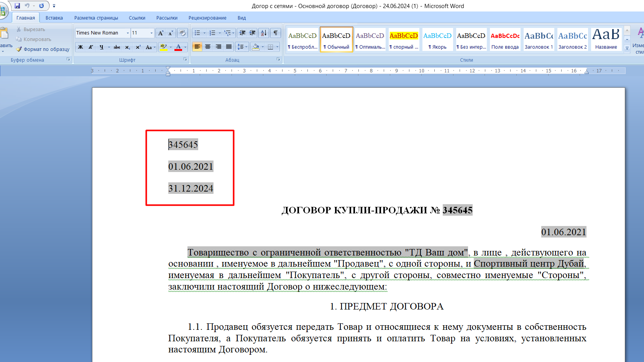This screenshot has height=362, width=644.
Task: Toggle the paragraph marks display (¶)
Action: pos(275,33)
